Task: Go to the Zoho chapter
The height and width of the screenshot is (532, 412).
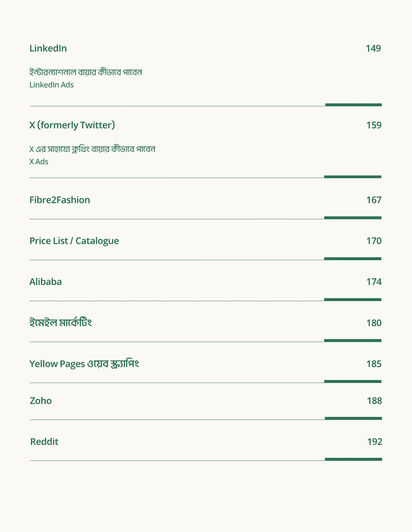Action: point(41,401)
